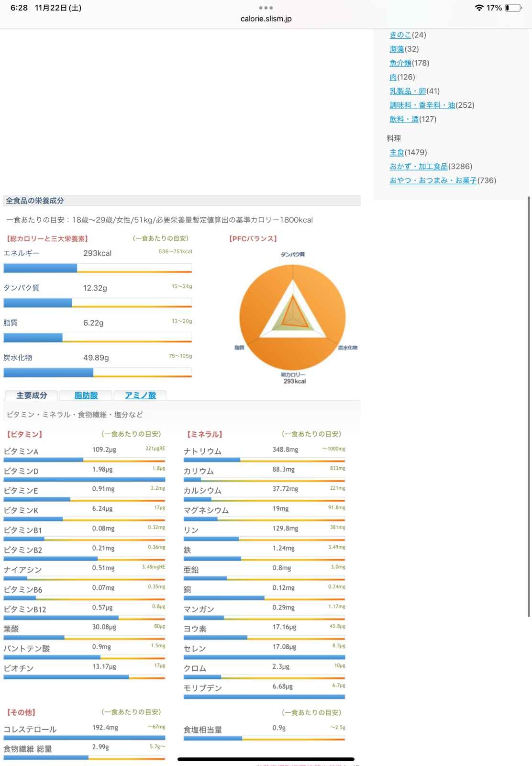The image size is (532, 766).
Task: Tap the battery status icon
Action: (513, 8)
